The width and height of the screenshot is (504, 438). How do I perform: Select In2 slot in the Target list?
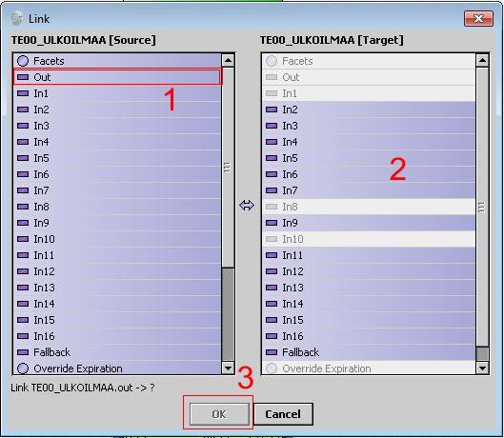coord(369,109)
